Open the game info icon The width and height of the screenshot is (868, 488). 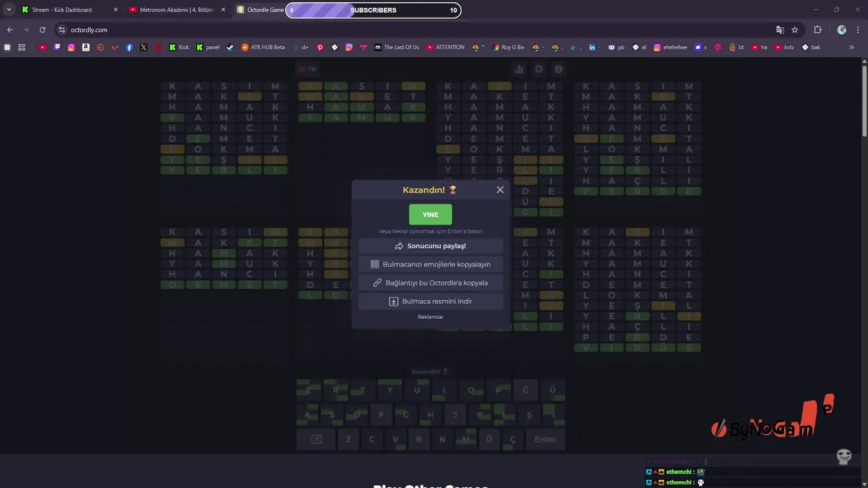(x=559, y=69)
